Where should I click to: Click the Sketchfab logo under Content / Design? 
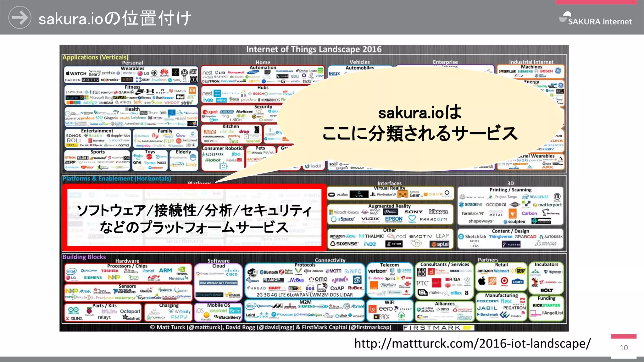click(472, 236)
